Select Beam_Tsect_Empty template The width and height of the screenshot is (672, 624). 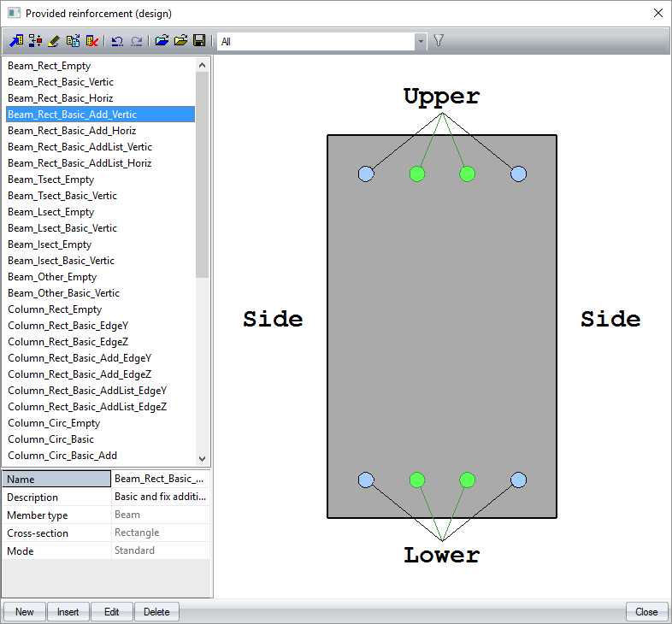point(101,180)
